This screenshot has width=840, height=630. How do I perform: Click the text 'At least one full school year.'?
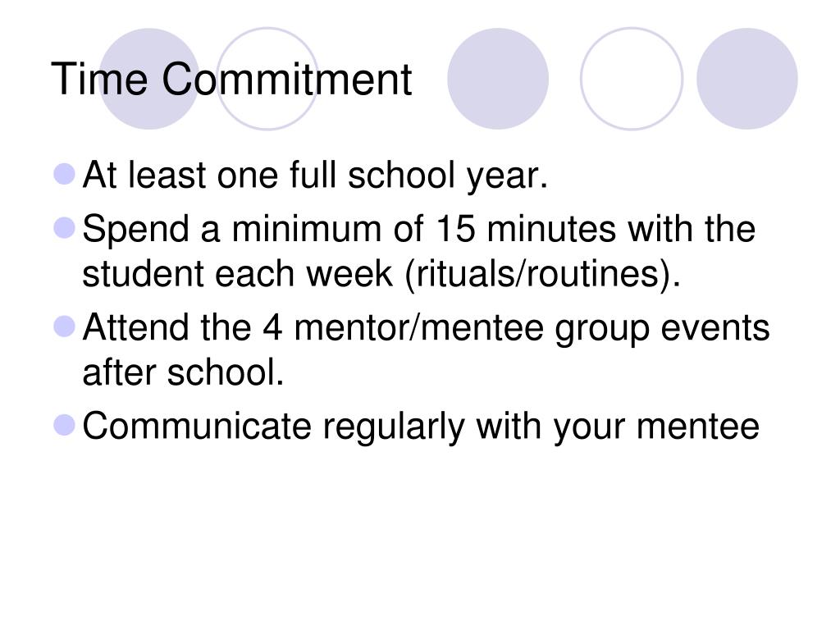pyautogui.click(x=315, y=176)
